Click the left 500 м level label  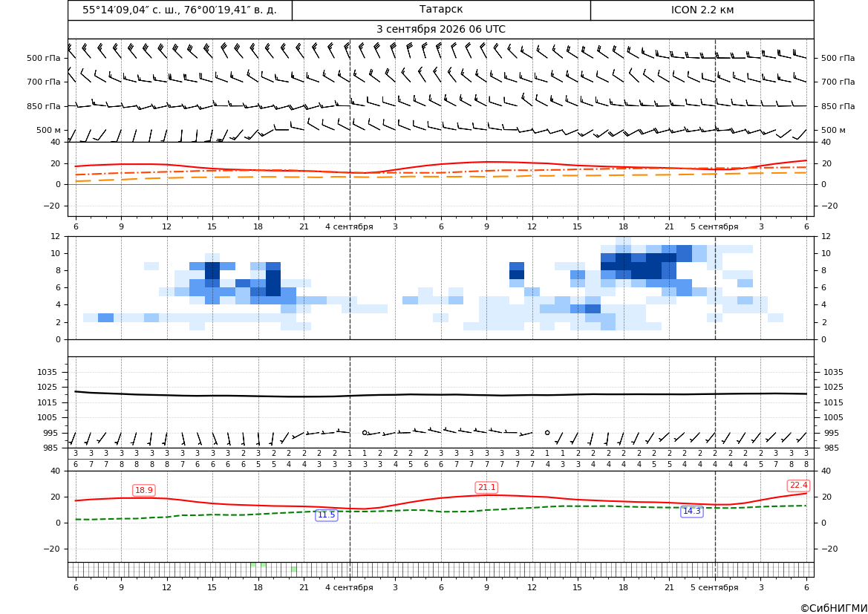click(49, 130)
